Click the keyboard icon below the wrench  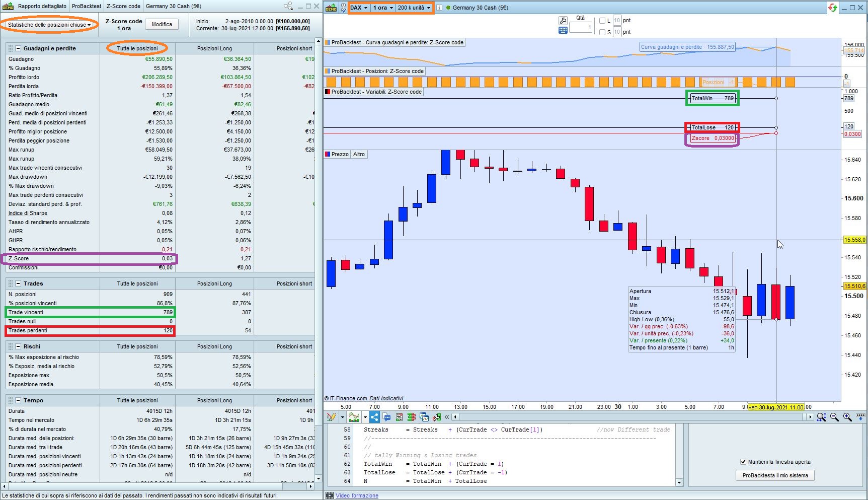point(563,30)
